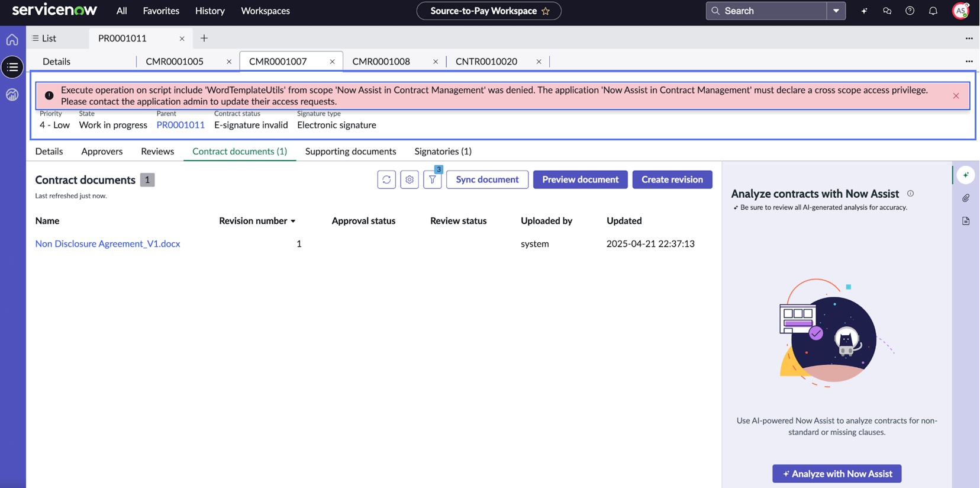Close the CMR0001007 subtab
980x488 pixels.
333,62
